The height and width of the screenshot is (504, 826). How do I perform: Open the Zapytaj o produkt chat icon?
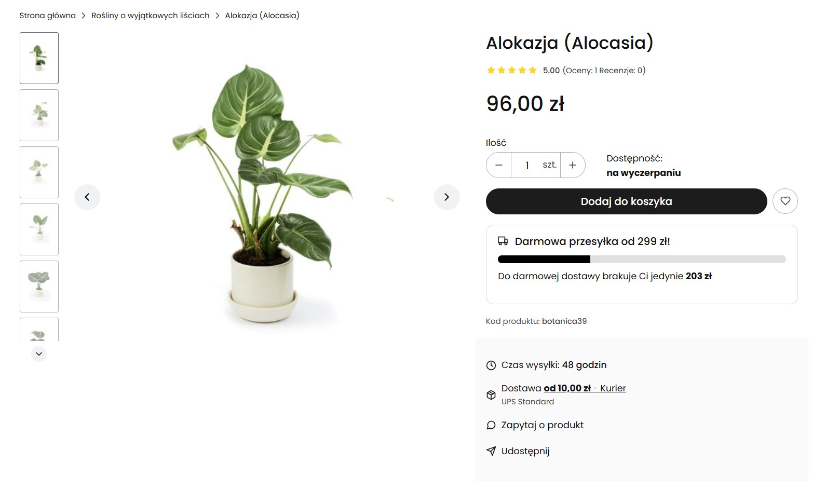(491, 425)
